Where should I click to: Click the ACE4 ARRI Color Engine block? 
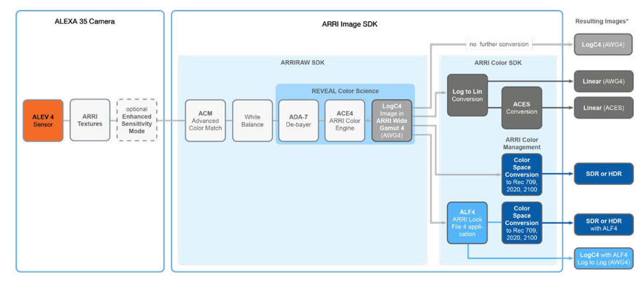345,120
